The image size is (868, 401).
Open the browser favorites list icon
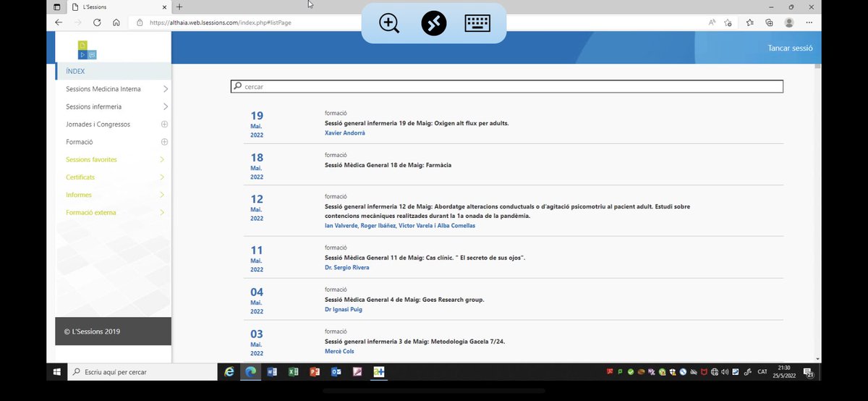click(x=749, y=22)
